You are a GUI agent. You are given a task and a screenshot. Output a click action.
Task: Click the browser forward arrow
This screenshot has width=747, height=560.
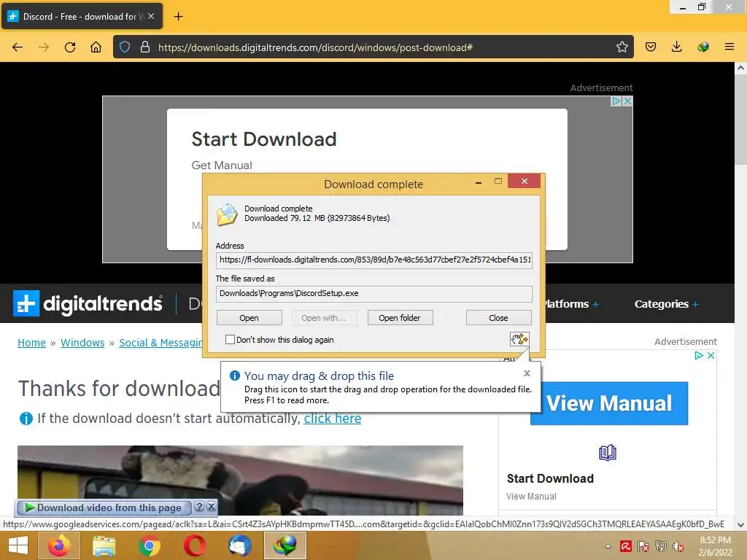[x=44, y=47]
